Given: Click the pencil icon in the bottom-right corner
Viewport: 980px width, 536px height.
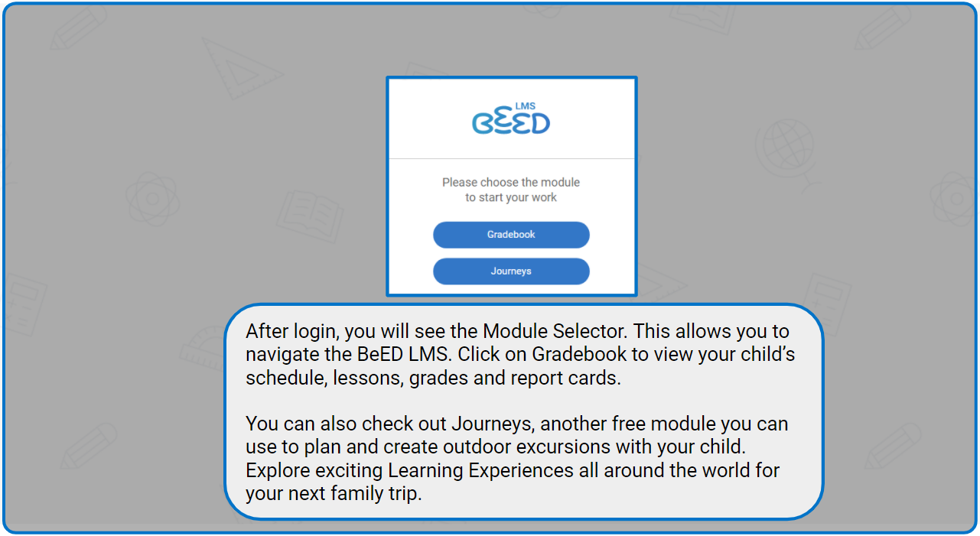Looking at the screenshot, I should (x=893, y=446).
